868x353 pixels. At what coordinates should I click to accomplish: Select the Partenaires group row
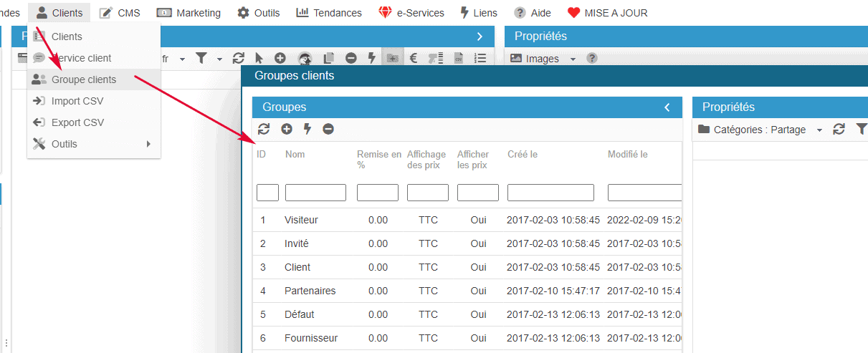tap(310, 291)
